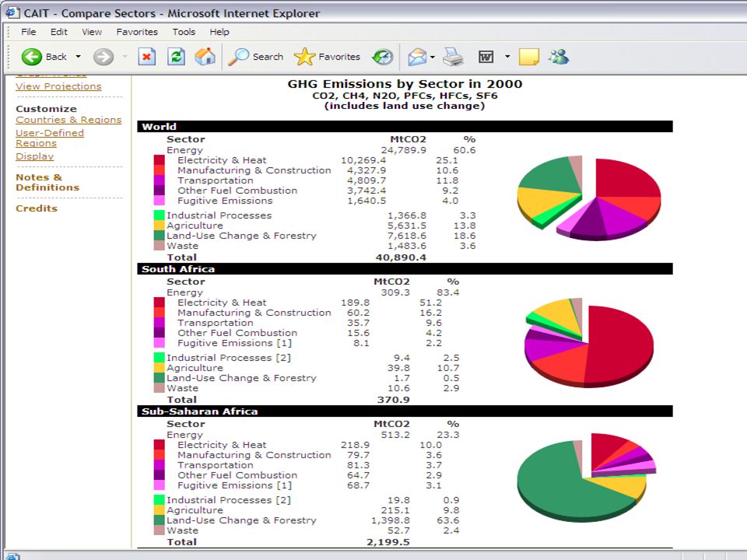Click the Sub-Saharan Africa Land-Use Change green swatch
Image resolution: width=747 pixels, height=560 pixels.
tap(159, 520)
